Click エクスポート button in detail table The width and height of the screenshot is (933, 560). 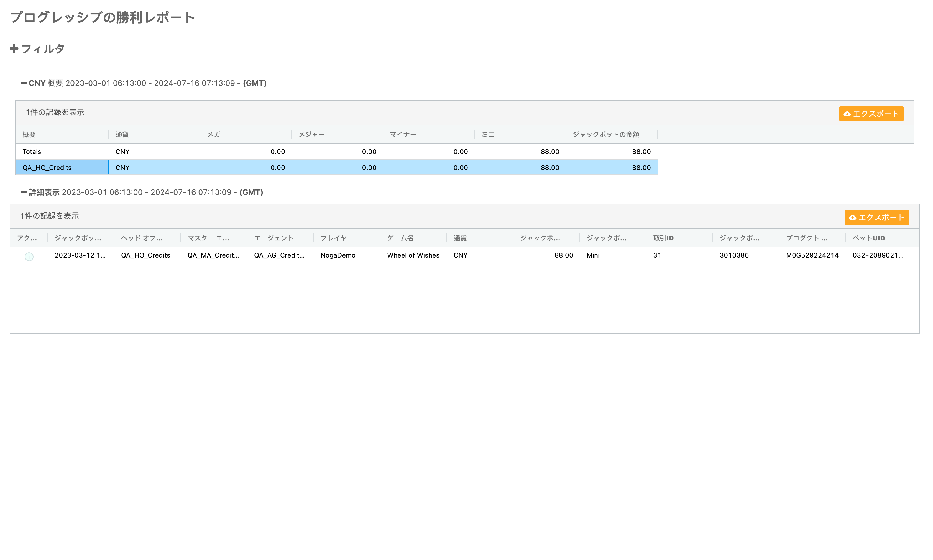click(876, 217)
